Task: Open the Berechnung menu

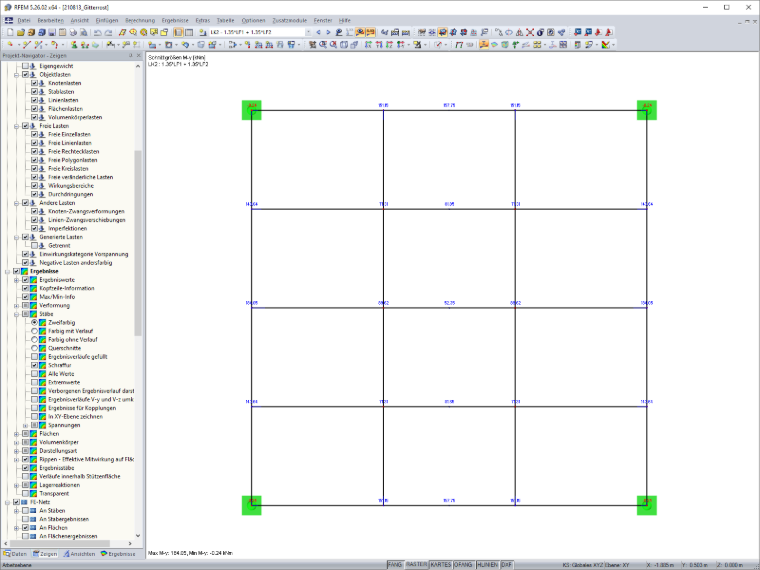Action: (140, 20)
